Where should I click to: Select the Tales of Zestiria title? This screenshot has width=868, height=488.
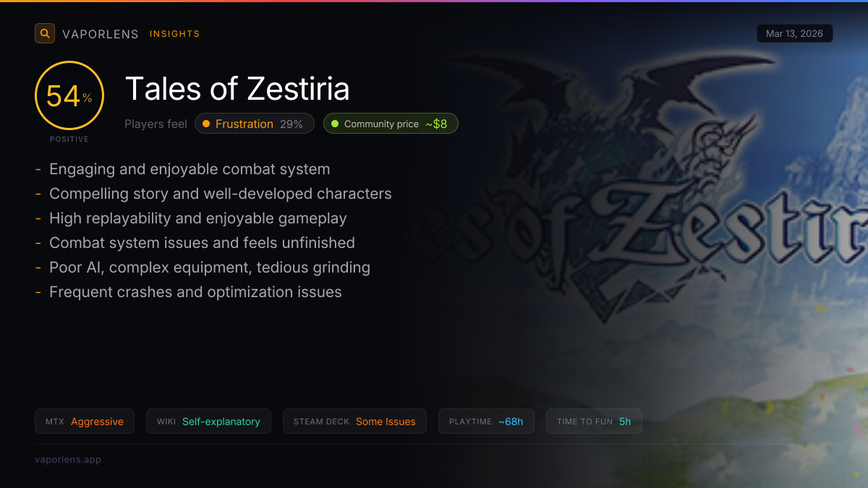tap(237, 89)
